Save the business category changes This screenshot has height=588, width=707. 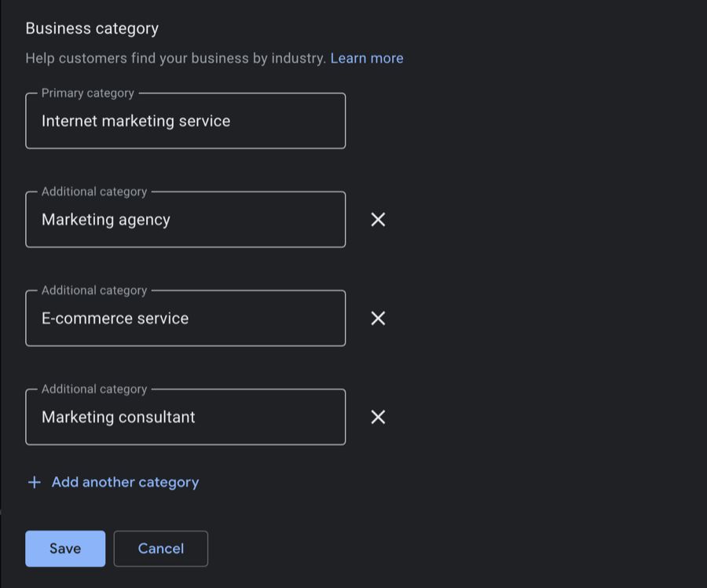pyautogui.click(x=65, y=548)
